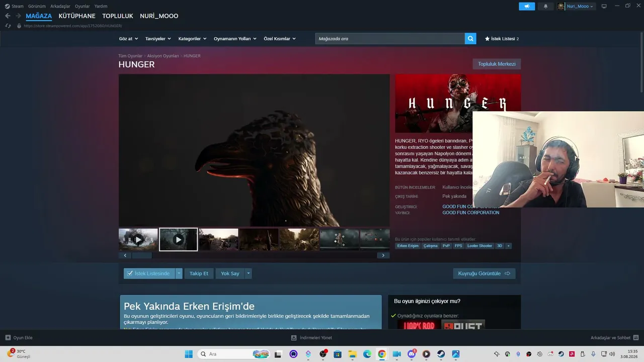This screenshot has height=362, width=644.
Task: Click the Topluluk Merkezi button
Action: [497, 64]
